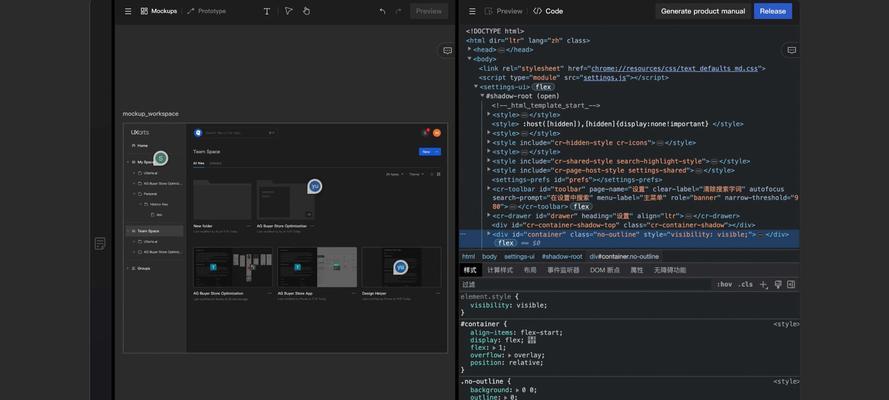Click the body breadcrumb
Screen dimensions: 889x400
click(x=489, y=257)
